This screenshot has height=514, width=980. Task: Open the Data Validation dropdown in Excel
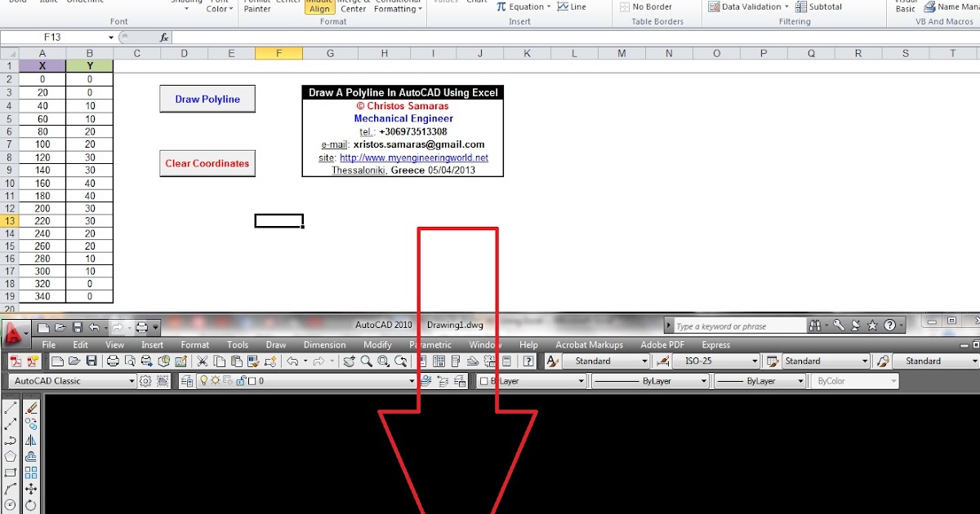click(786, 7)
